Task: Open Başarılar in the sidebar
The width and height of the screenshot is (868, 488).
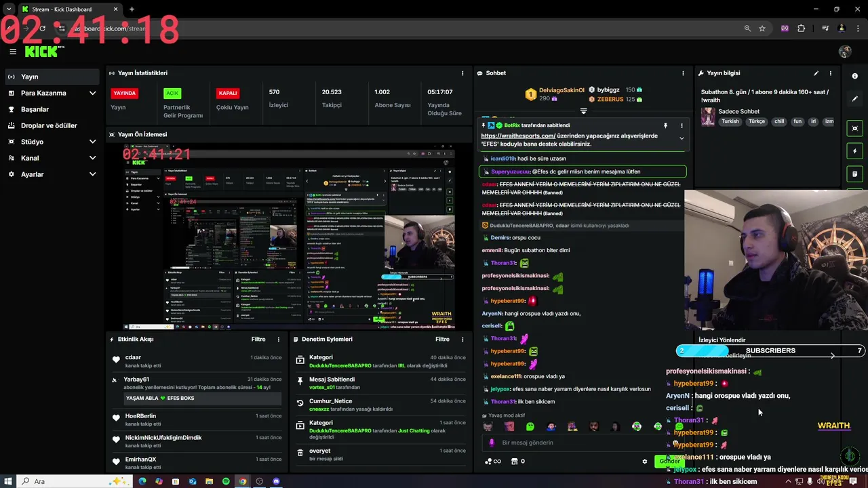Action: tap(52, 109)
